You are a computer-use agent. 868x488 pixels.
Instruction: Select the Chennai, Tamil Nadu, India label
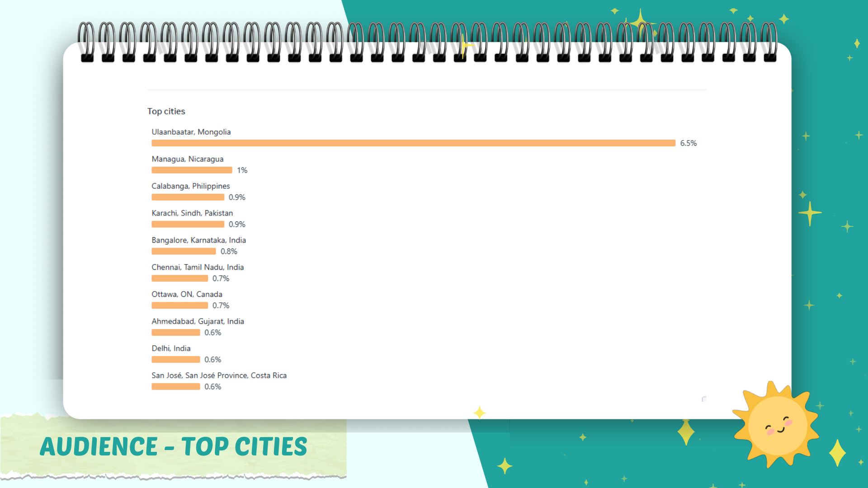pyautogui.click(x=198, y=267)
